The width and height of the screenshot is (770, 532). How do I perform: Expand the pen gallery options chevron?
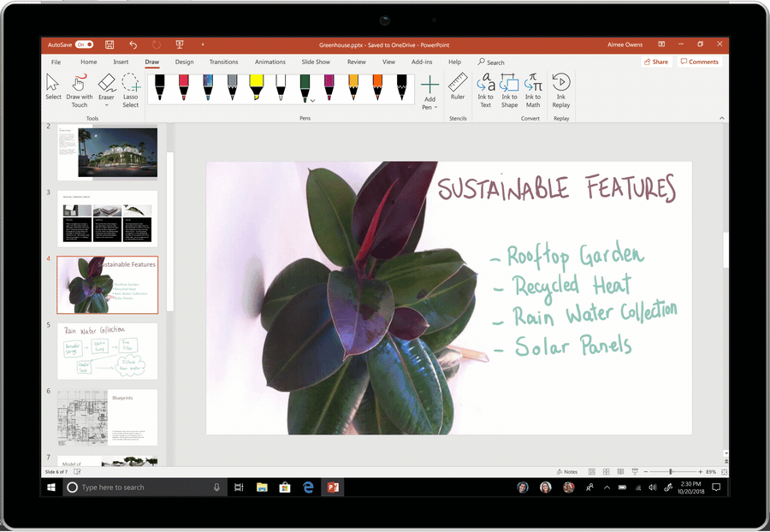point(313,100)
